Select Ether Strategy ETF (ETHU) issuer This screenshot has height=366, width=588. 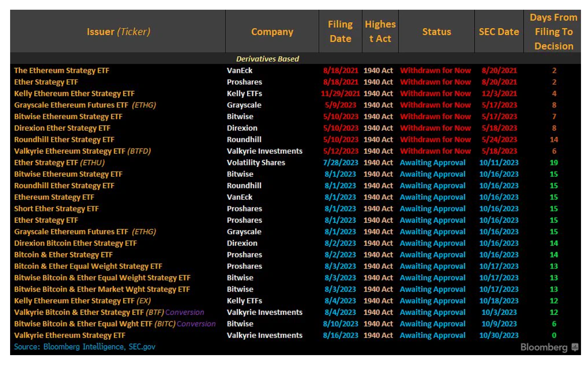point(59,162)
